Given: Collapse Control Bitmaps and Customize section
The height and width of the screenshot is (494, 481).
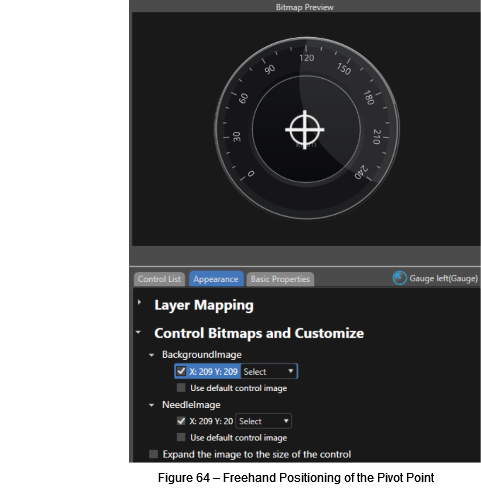Looking at the screenshot, I should pyautogui.click(x=138, y=332).
